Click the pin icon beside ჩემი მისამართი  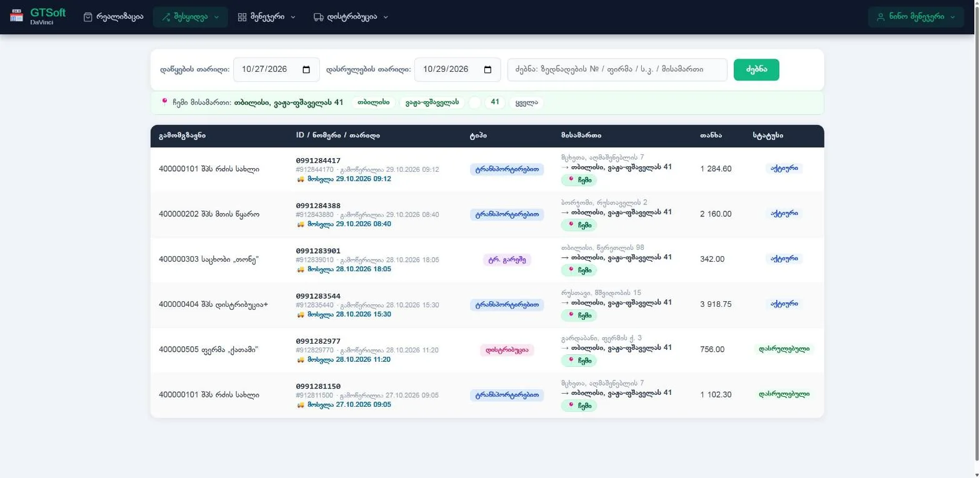click(164, 102)
